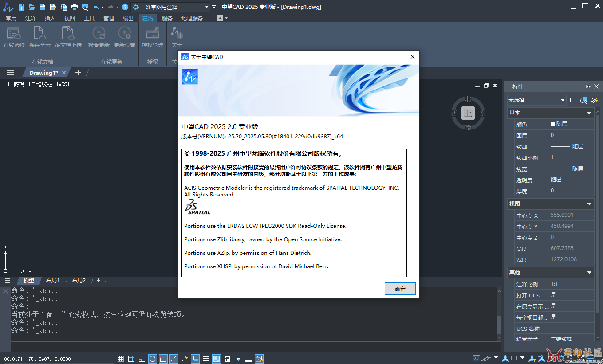603x364 pixels.
Task: Toggle object snap tracking angle icon
Action: [174, 359]
